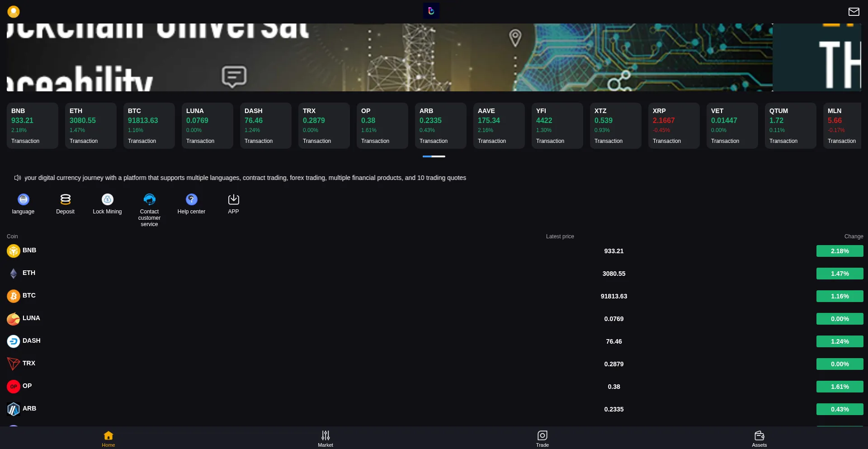Open the DASH coin row
This screenshot has width=868, height=449.
[x=31, y=341]
